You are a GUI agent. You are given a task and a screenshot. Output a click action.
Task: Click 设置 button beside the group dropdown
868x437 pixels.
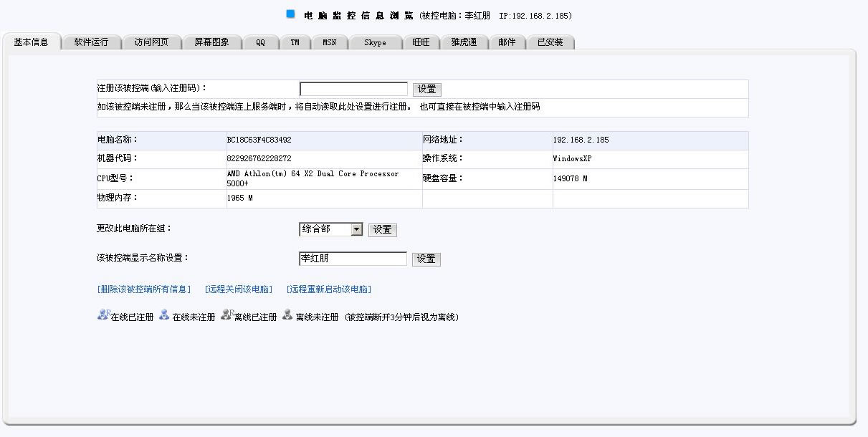coord(382,230)
